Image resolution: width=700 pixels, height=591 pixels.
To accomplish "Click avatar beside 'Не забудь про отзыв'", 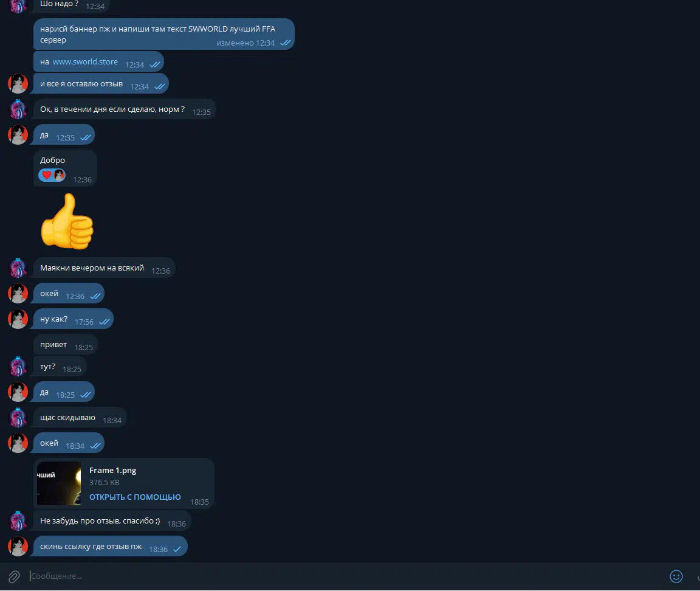I will click(18, 521).
